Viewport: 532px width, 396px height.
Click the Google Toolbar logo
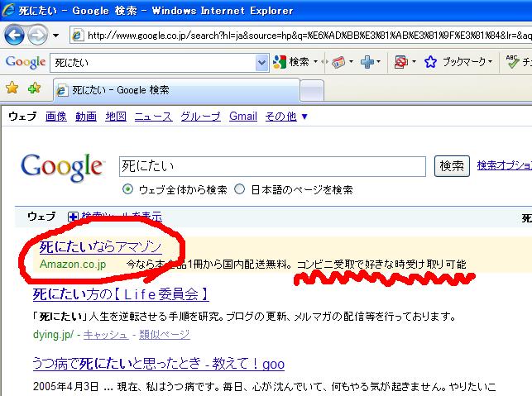pos(26,62)
